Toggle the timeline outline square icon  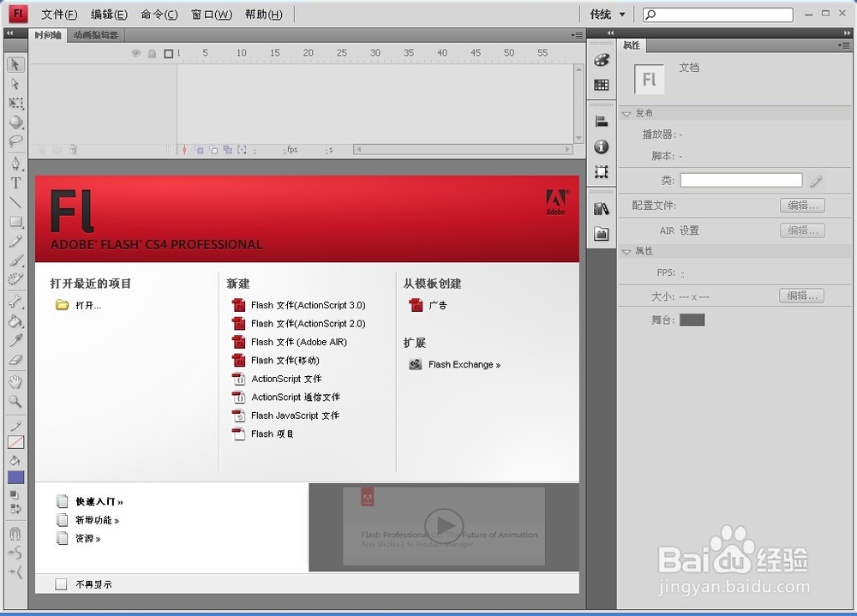pos(168,53)
